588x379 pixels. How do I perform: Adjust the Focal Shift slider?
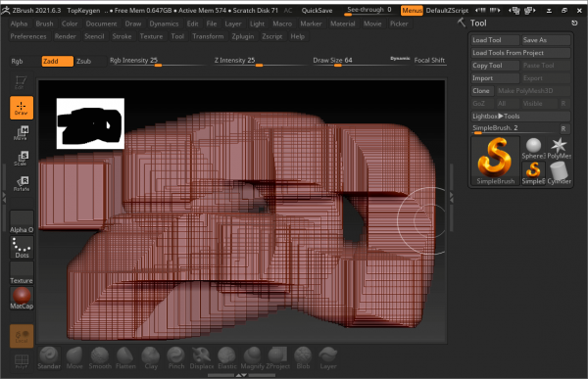[x=430, y=61]
